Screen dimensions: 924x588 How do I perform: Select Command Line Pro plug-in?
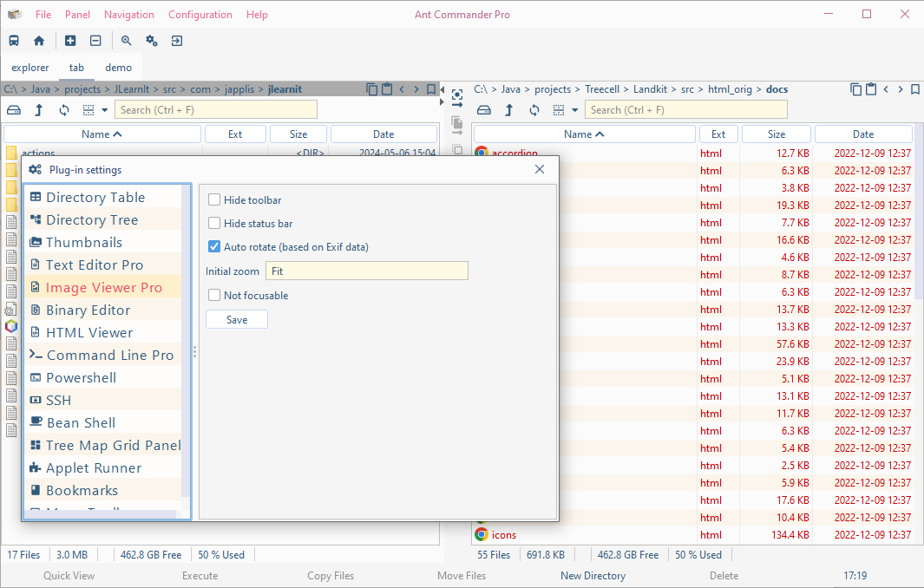(x=104, y=356)
